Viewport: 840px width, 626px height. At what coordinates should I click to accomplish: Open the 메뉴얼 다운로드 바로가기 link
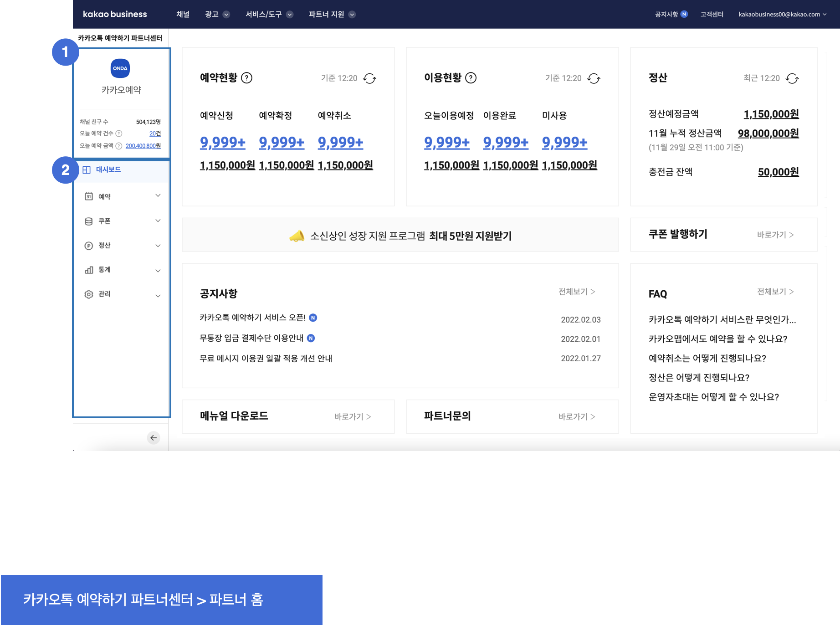[352, 416]
